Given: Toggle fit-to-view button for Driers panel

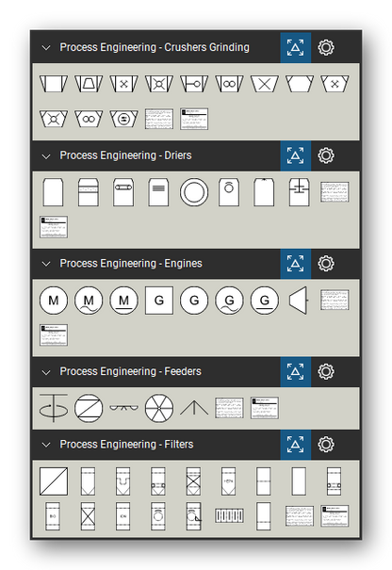Looking at the screenshot, I should tap(295, 155).
